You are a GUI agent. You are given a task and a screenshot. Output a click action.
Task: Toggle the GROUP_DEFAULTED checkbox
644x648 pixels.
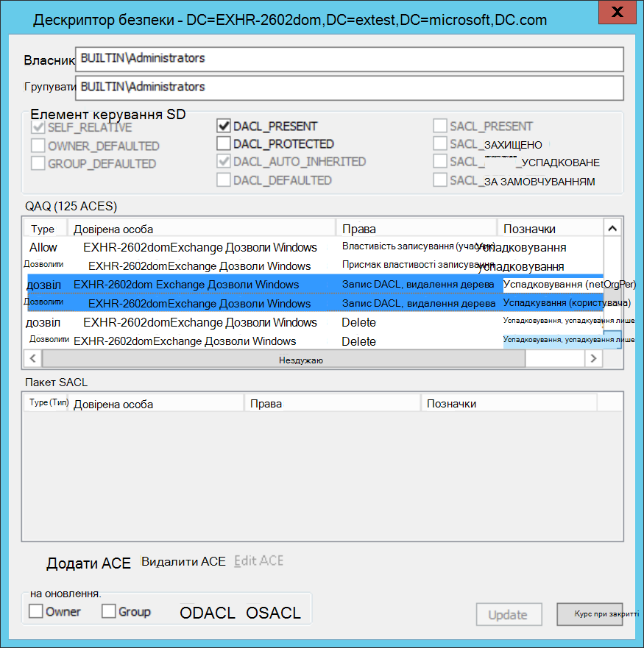[x=38, y=163]
